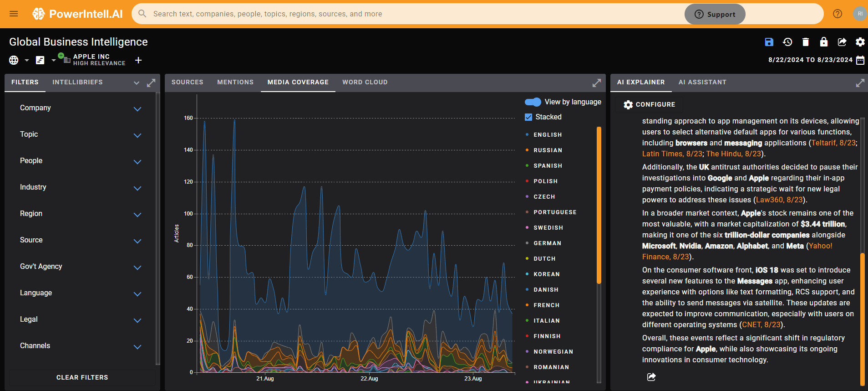Switch to the Word Cloud tab
Screen dimensions: 868x391
point(365,82)
